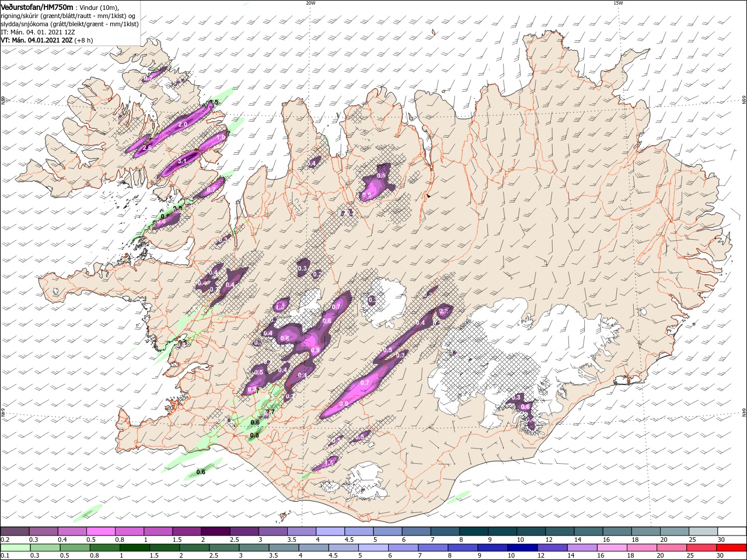Pick the royal blue 8 swatch in lower legend

463,548
